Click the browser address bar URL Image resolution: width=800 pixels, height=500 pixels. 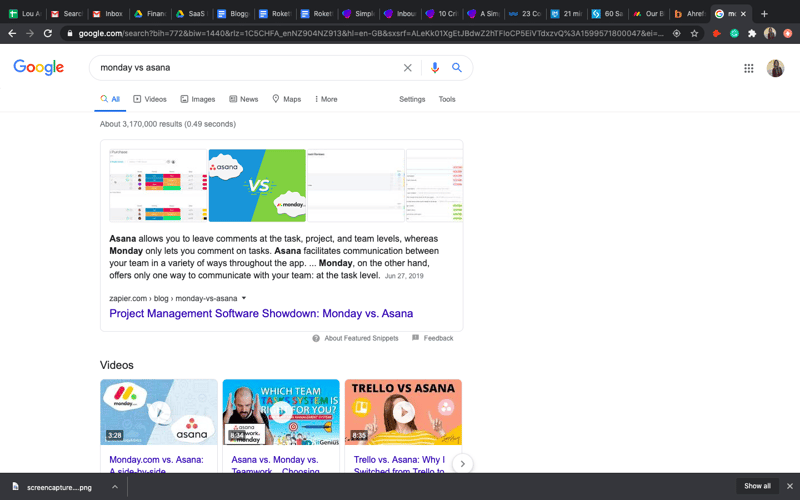click(x=371, y=34)
